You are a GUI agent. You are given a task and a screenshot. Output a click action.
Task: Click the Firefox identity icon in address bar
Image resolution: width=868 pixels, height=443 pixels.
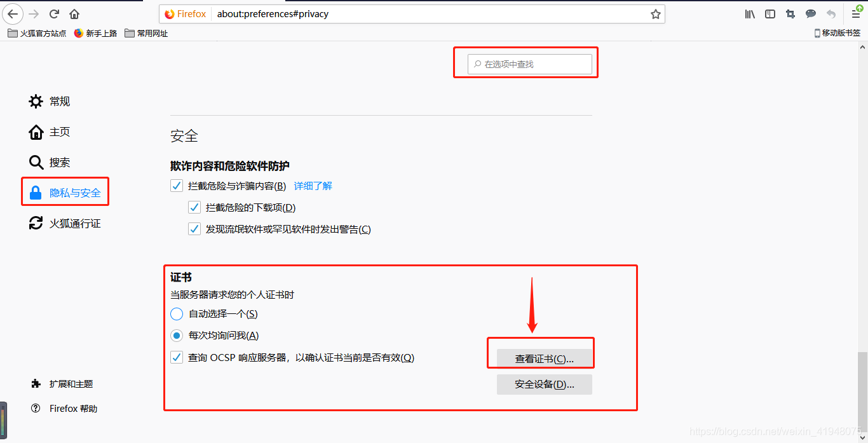(x=185, y=14)
